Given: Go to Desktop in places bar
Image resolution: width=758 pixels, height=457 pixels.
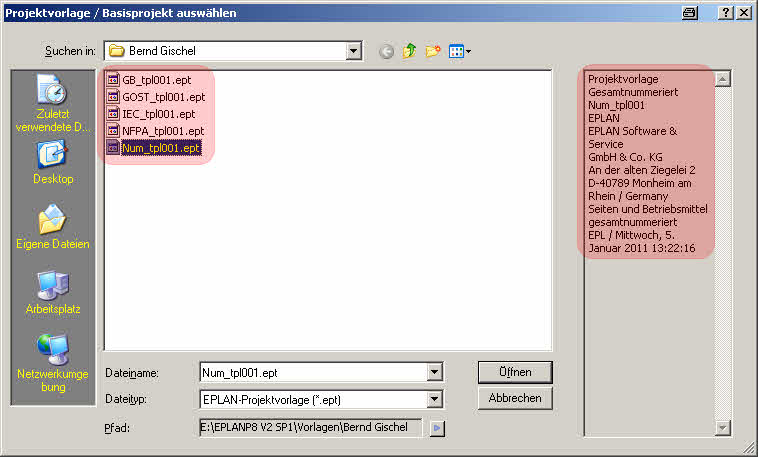Looking at the screenshot, I should coord(53,162).
